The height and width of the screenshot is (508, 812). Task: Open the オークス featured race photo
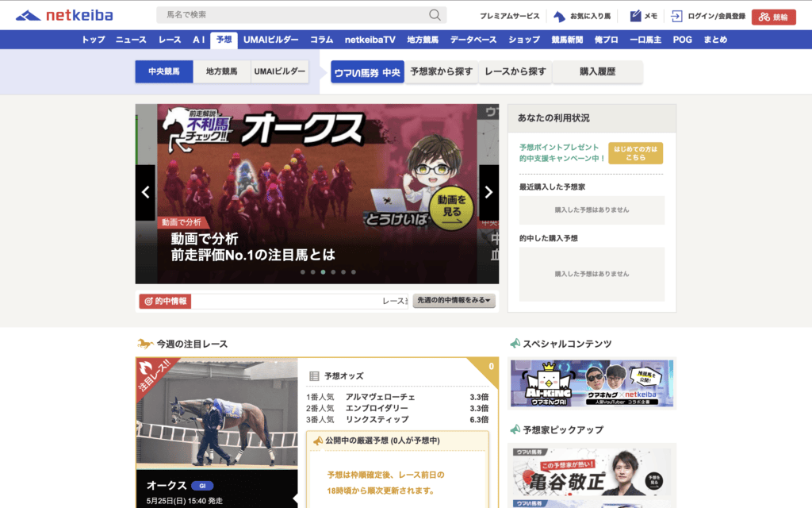click(217, 413)
